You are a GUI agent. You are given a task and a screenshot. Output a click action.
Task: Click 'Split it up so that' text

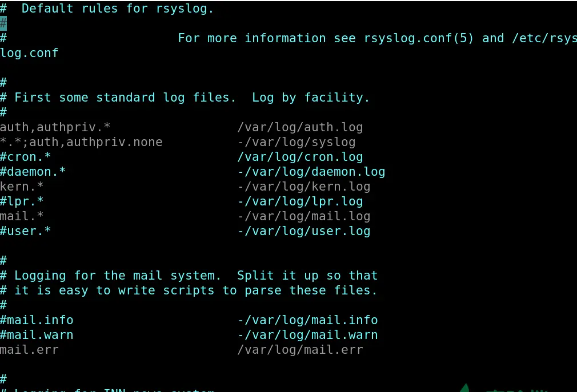(307, 276)
